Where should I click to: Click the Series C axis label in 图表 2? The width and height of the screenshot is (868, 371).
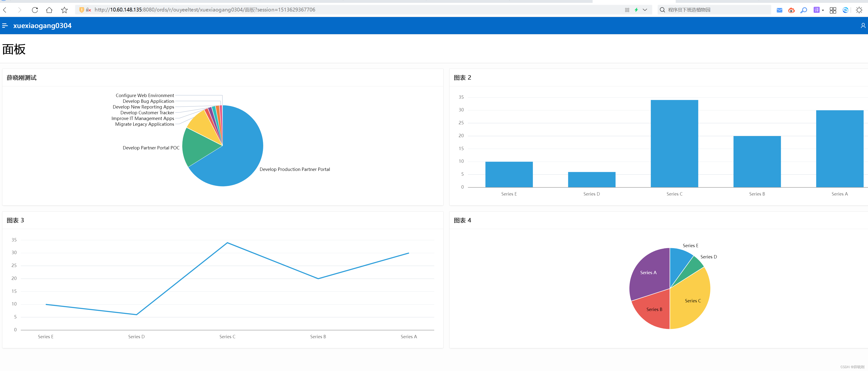pyautogui.click(x=674, y=194)
